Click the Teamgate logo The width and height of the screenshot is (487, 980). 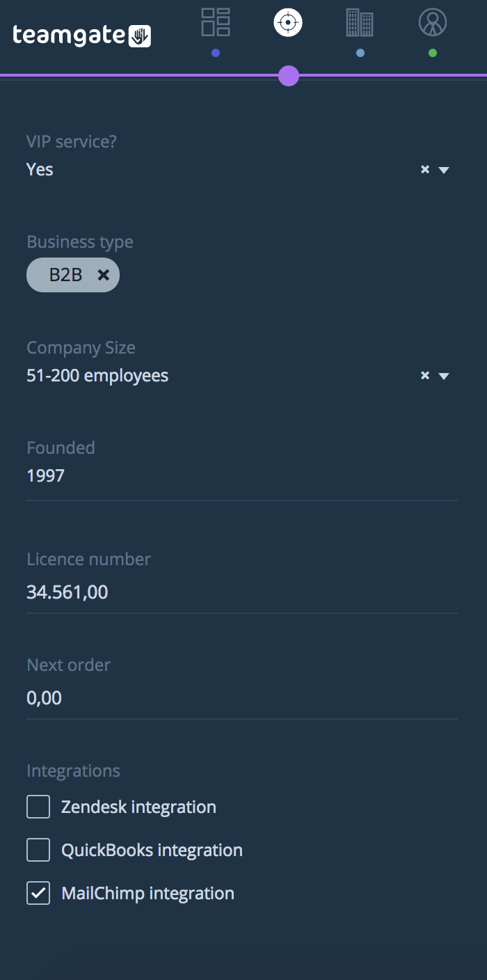81,35
